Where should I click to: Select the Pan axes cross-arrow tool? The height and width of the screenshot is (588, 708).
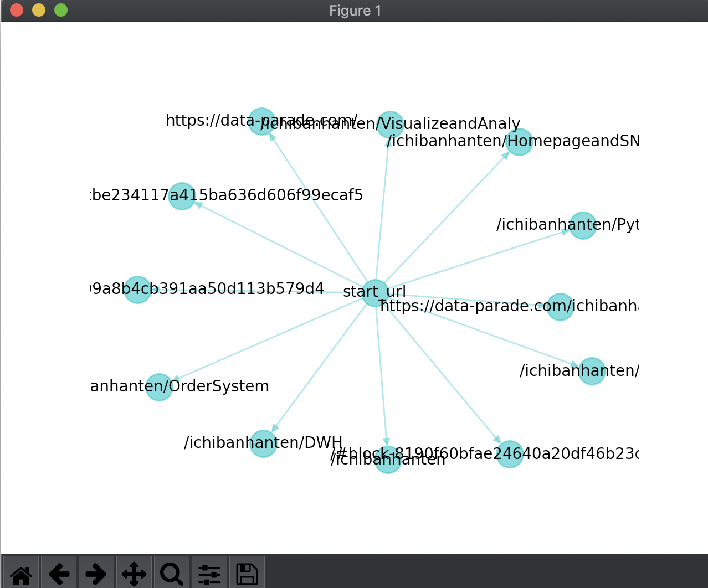point(134,572)
